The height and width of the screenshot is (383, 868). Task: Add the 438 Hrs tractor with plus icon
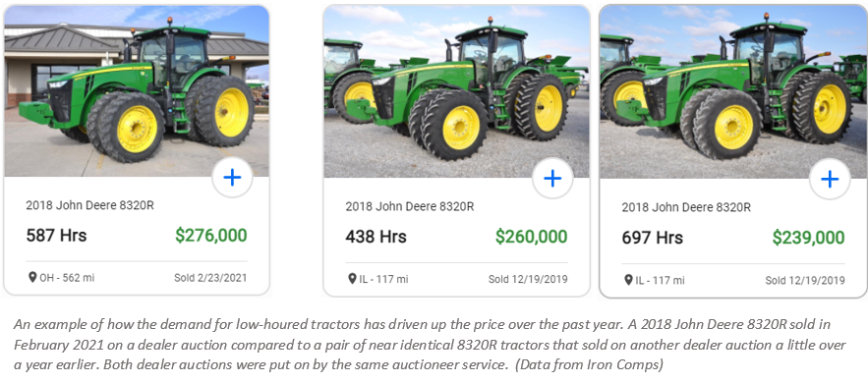(552, 179)
